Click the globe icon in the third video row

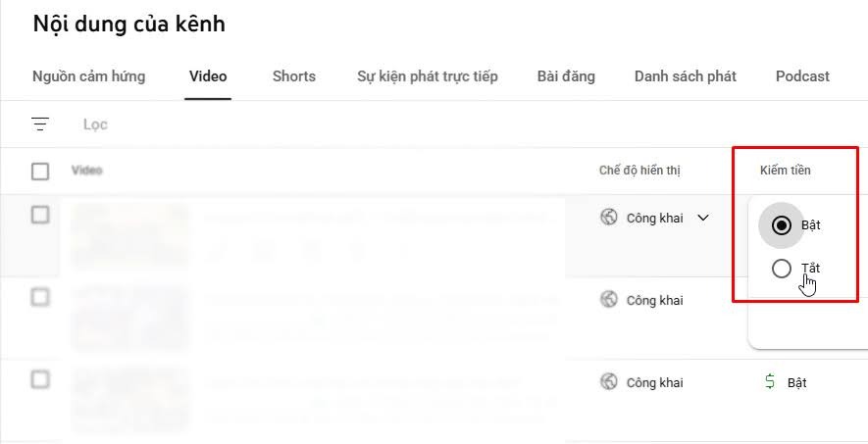pos(609,382)
